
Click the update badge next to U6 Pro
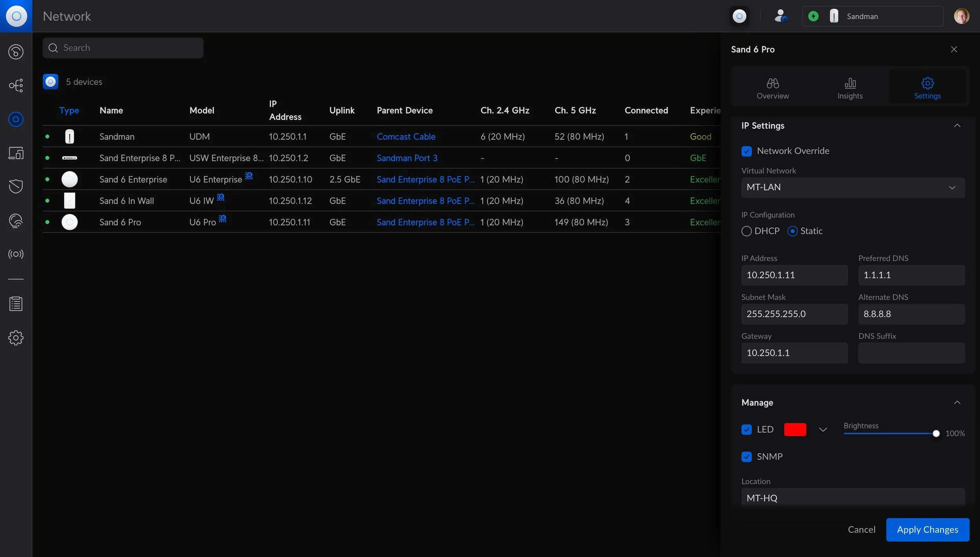[x=223, y=218]
